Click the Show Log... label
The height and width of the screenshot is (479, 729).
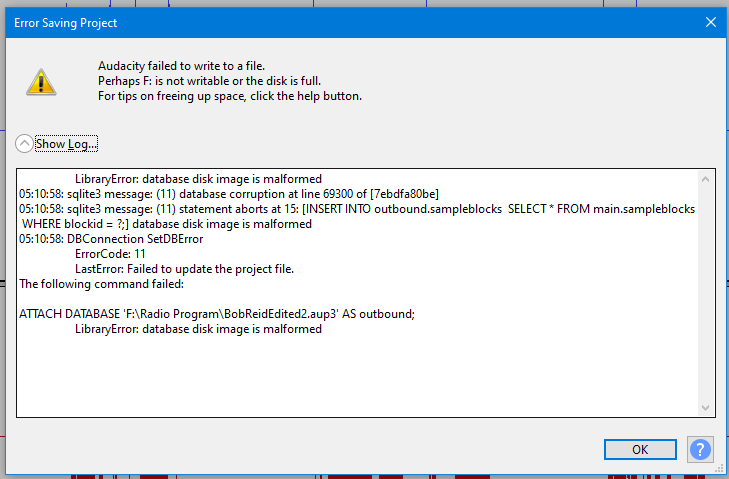(66, 144)
